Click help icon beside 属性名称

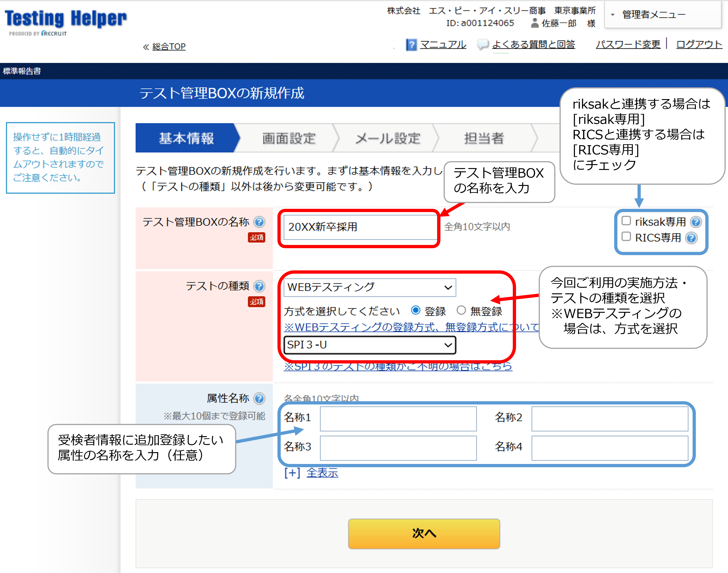(259, 398)
